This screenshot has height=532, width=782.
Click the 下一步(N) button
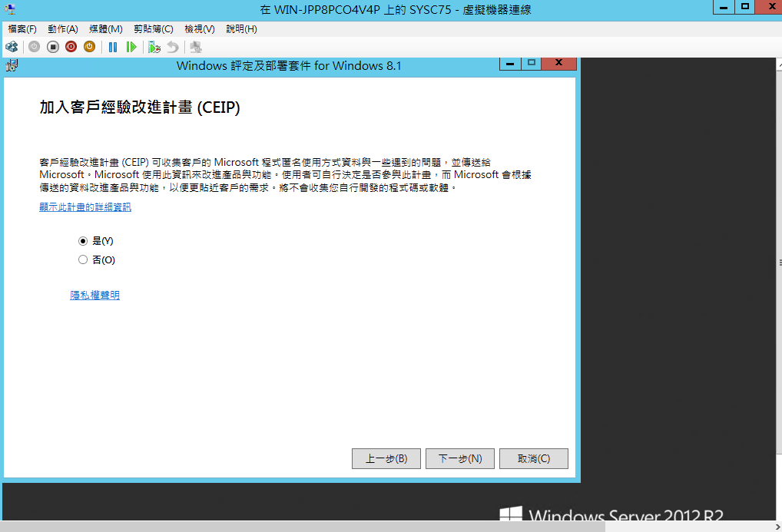(460, 459)
